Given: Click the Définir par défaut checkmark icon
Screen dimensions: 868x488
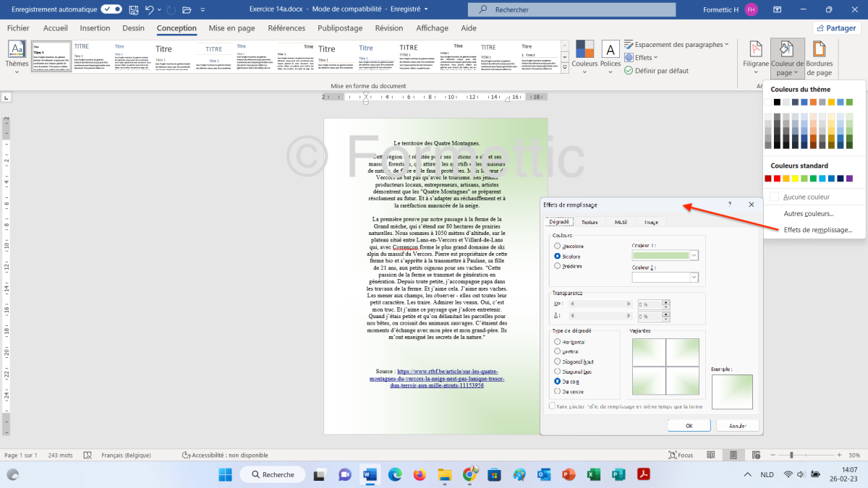Looking at the screenshot, I should (629, 71).
